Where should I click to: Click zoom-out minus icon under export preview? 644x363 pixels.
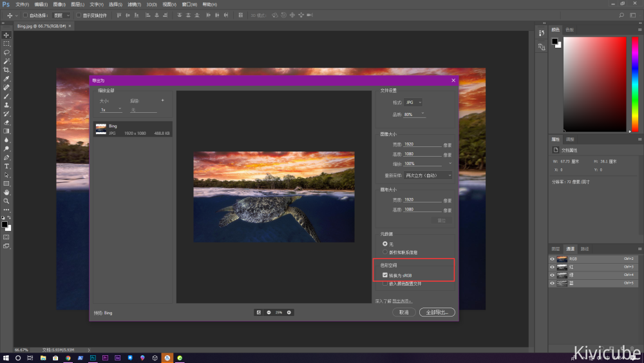click(269, 312)
